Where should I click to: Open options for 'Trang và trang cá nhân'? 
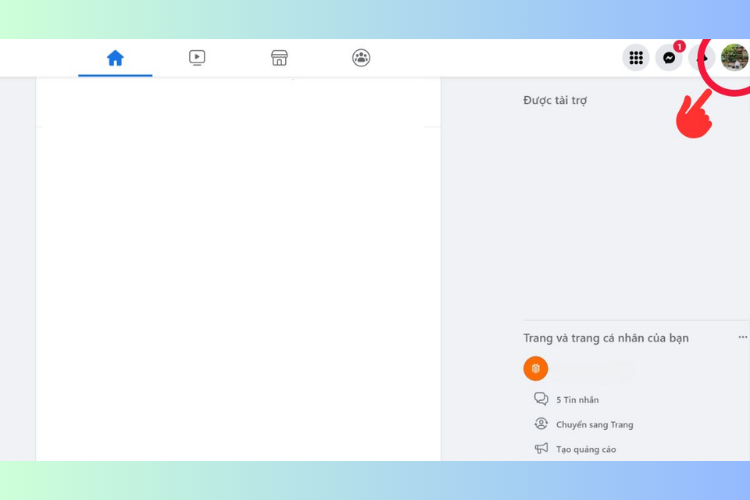(742, 337)
